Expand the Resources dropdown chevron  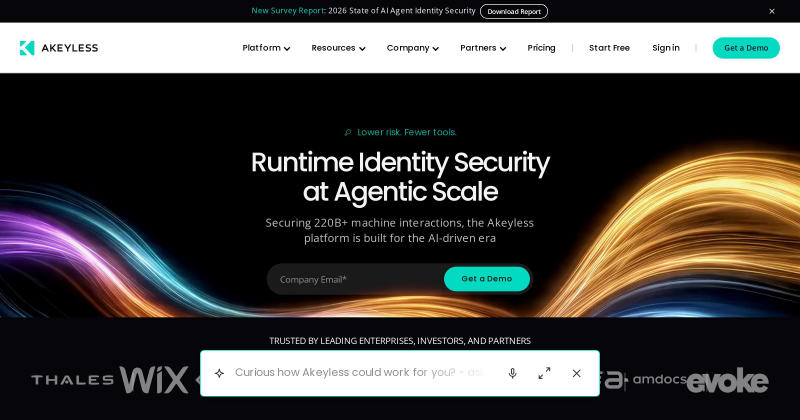pos(362,49)
